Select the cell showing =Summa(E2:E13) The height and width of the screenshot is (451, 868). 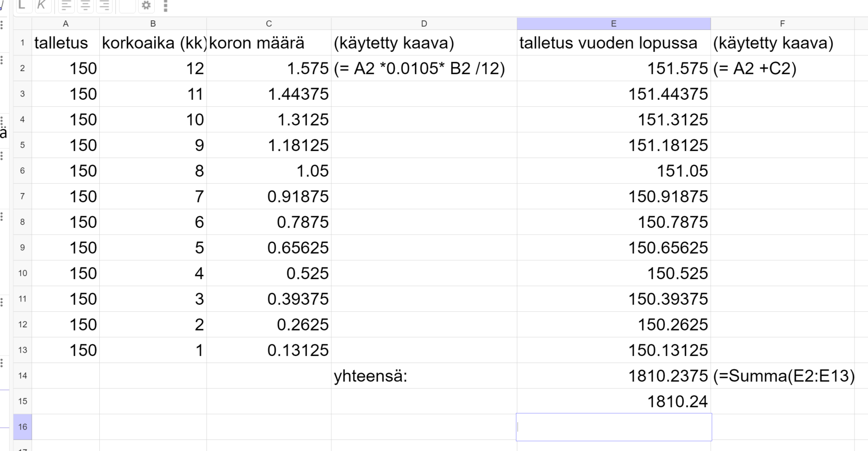click(x=783, y=376)
